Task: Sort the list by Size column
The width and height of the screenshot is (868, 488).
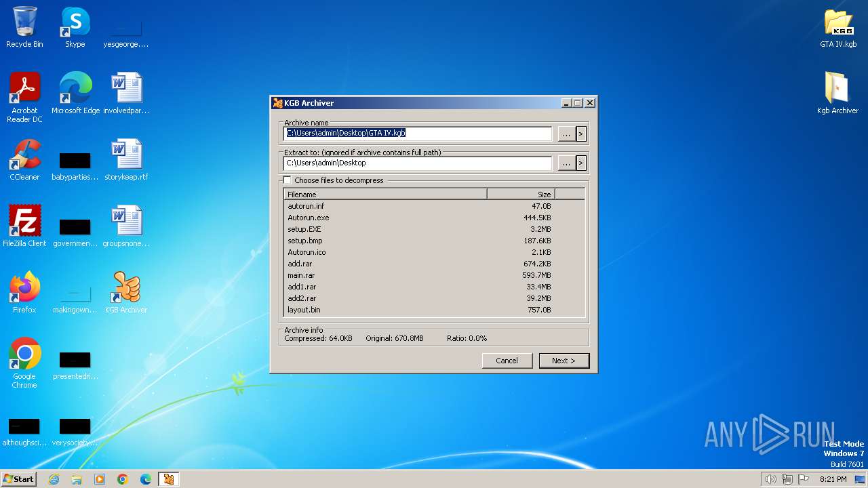Action: click(521, 195)
